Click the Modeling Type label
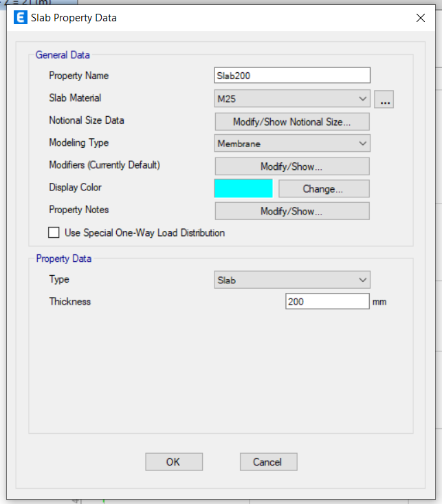Image resolution: width=442 pixels, height=504 pixels. coord(79,143)
